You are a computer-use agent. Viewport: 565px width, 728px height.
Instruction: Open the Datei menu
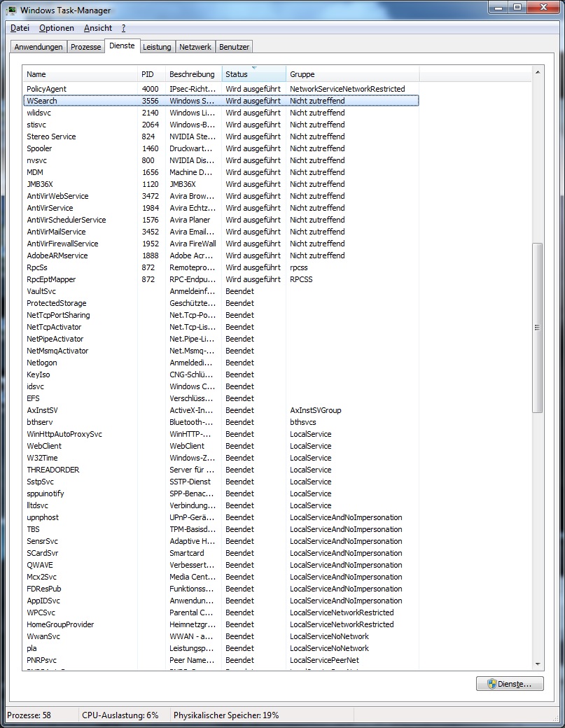(x=20, y=28)
